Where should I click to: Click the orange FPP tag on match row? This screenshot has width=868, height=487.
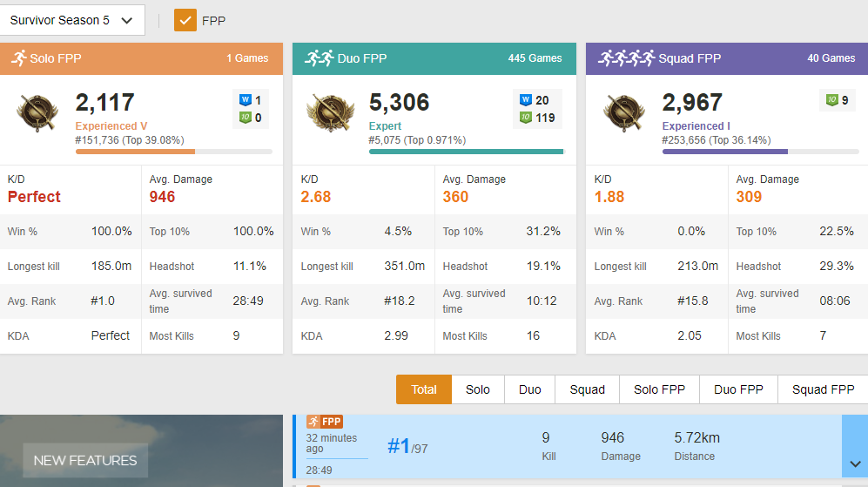tap(324, 422)
